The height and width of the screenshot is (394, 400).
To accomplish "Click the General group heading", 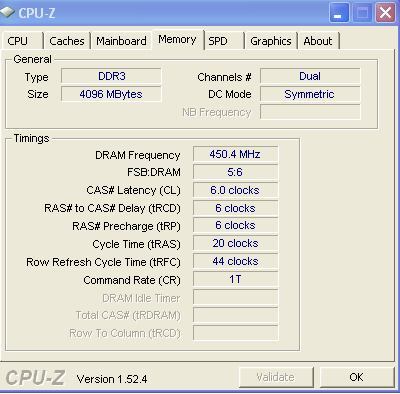I will pyautogui.click(x=32, y=59).
